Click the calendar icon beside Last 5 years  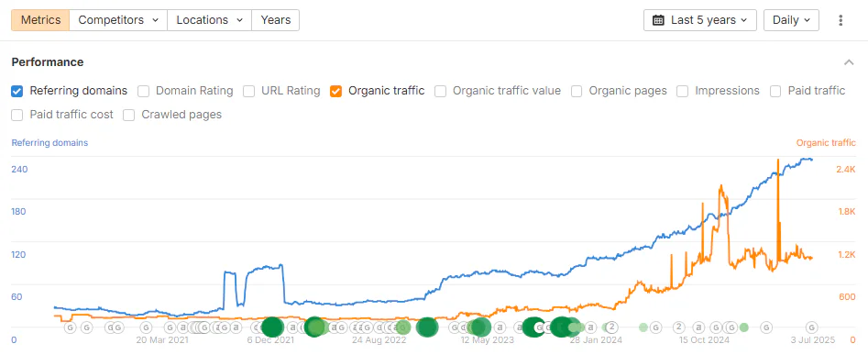658,20
